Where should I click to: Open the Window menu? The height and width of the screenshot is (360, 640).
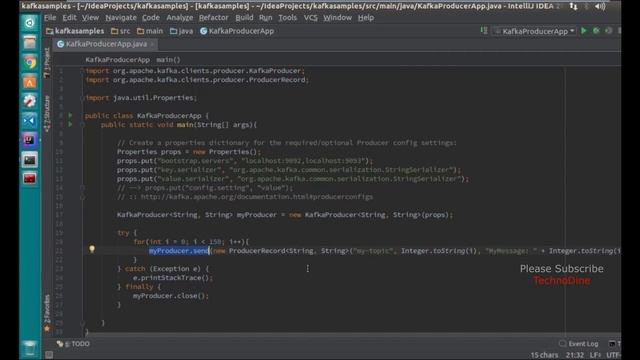[337, 18]
